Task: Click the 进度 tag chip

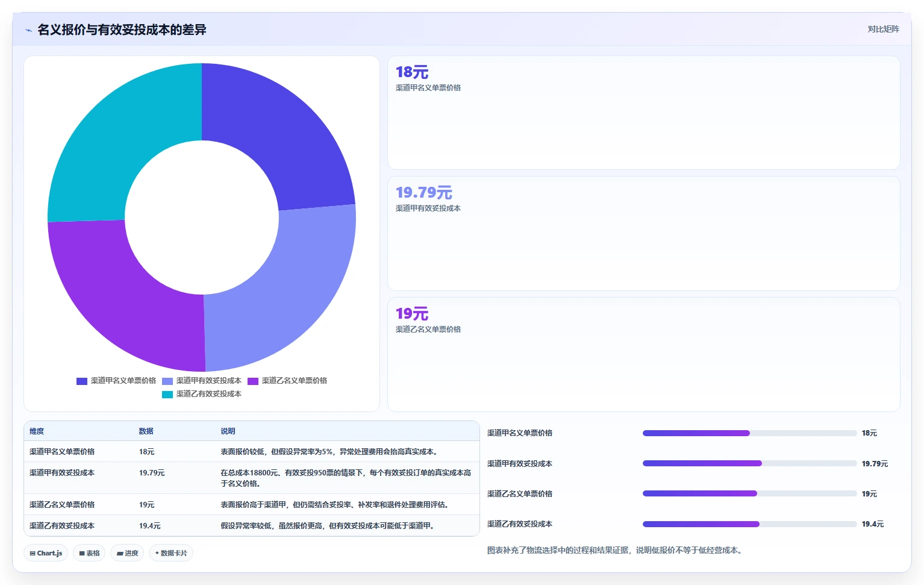Action: [x=127, y=553]
